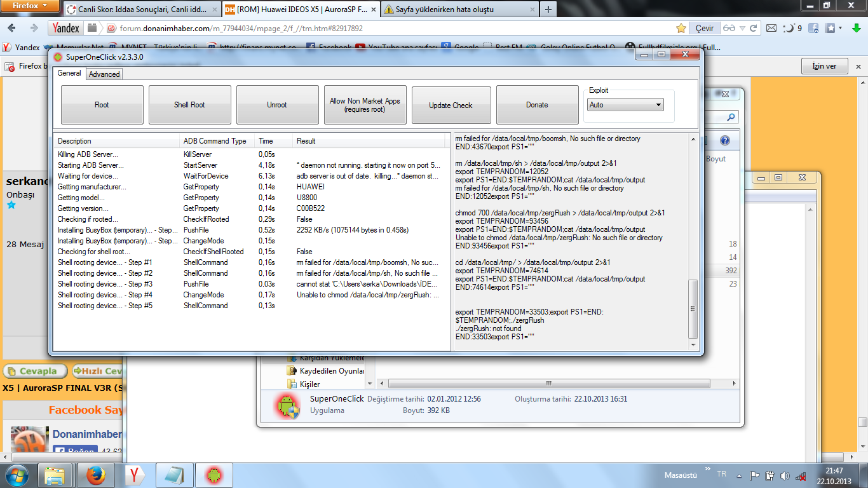Click the Shell Root button
Viewport: 868px width, 488px height.
[x=189, y=105]
